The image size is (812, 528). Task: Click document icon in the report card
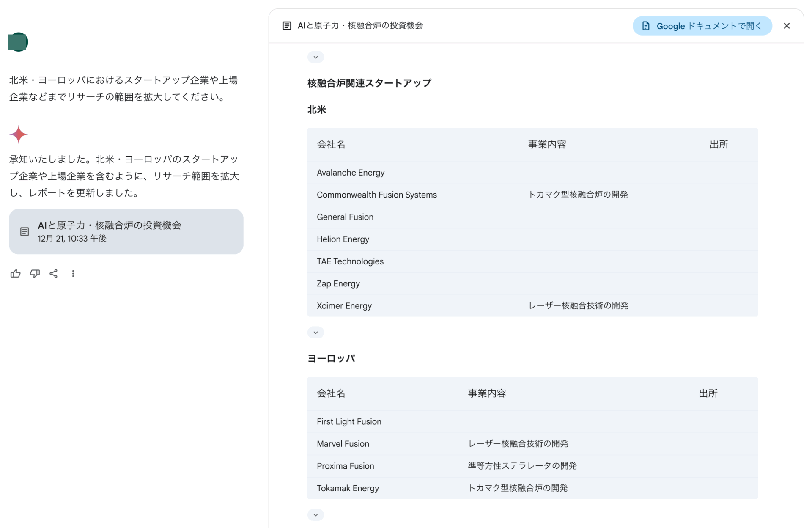[25, 231]
